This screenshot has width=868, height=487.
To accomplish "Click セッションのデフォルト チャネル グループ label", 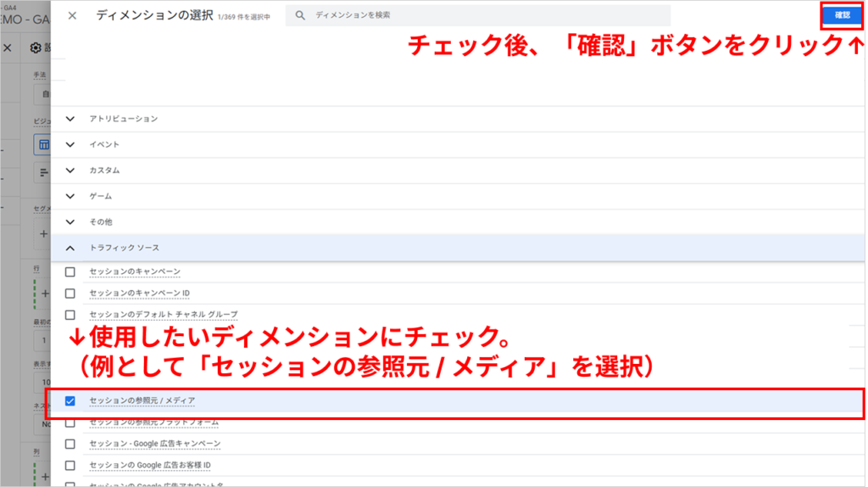I will click(x=164, y=314).
